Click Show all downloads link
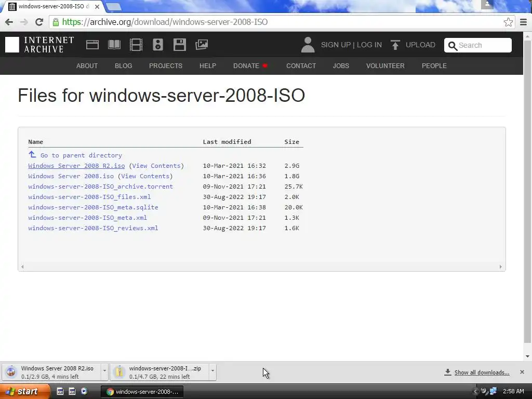 [482, 373]
